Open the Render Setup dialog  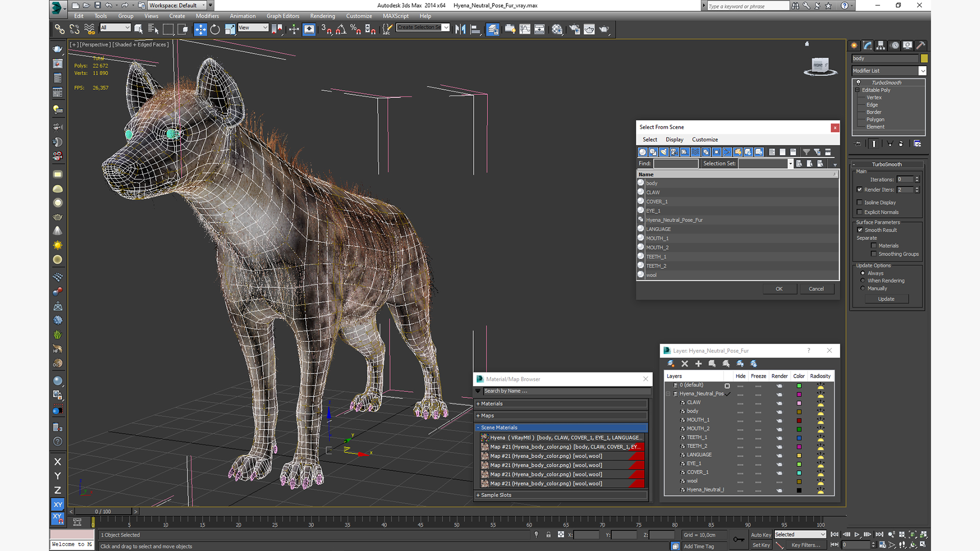(575, 29)
